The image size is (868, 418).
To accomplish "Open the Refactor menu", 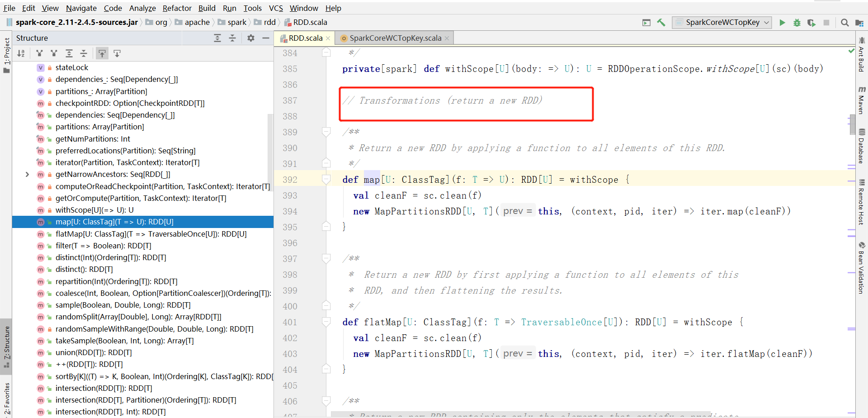I will pos(177,8).
